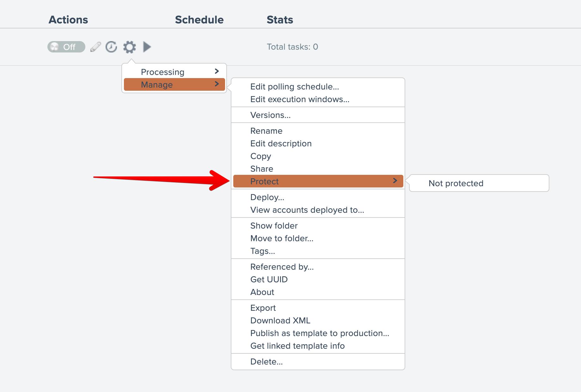Click the Share menu item

(261, 169)
